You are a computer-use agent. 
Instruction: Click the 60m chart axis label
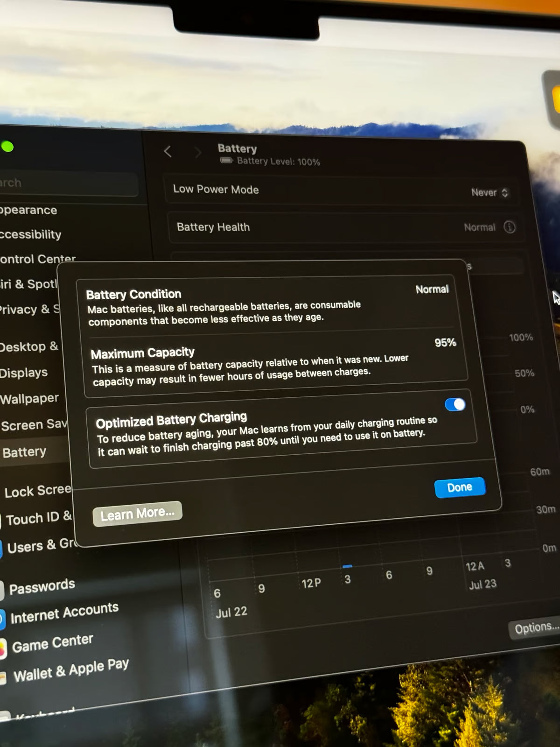point(540,472)
